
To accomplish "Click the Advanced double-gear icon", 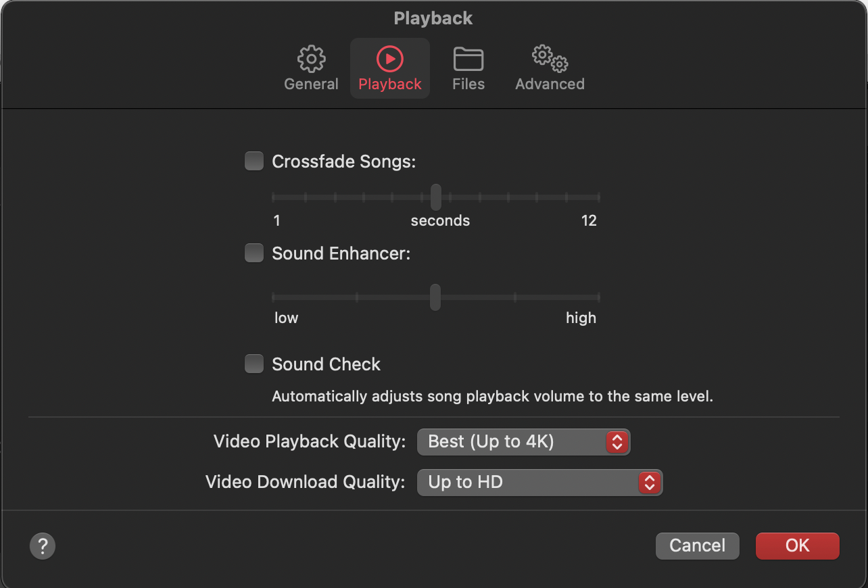I will pos(550,59).
